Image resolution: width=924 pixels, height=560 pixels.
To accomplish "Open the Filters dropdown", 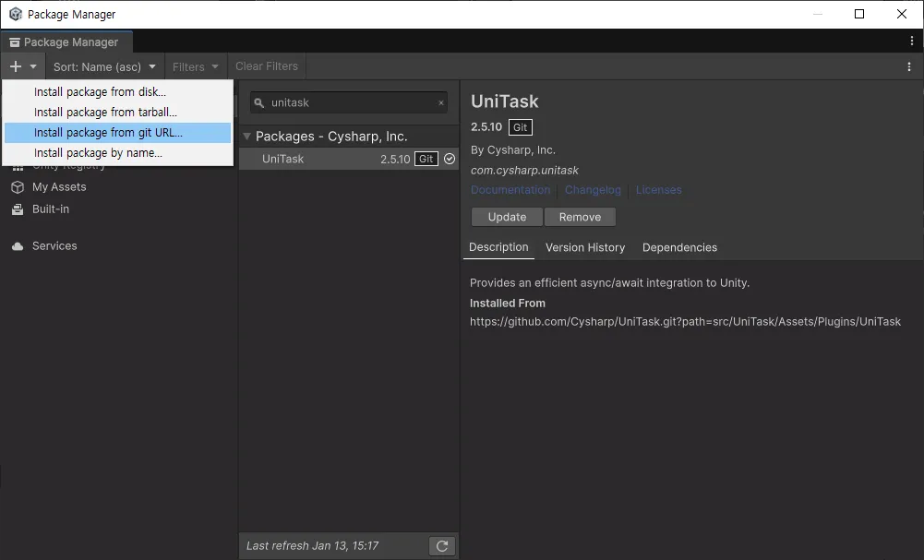I will point(195,66).
